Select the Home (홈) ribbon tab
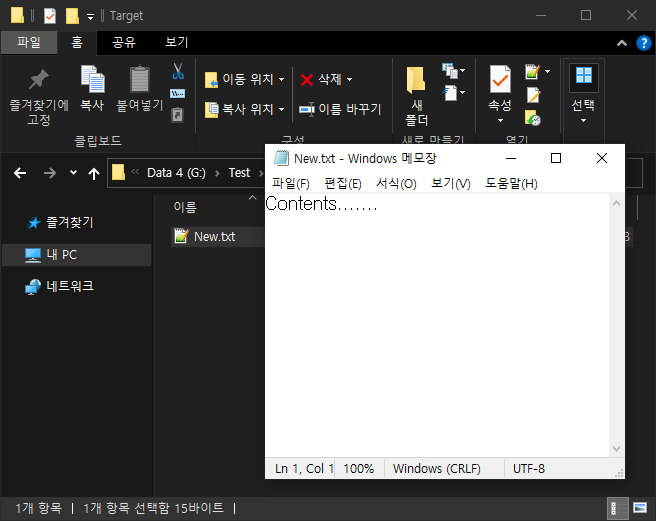The height and width of the screenshot is (521, 656). tap(77, 43)
